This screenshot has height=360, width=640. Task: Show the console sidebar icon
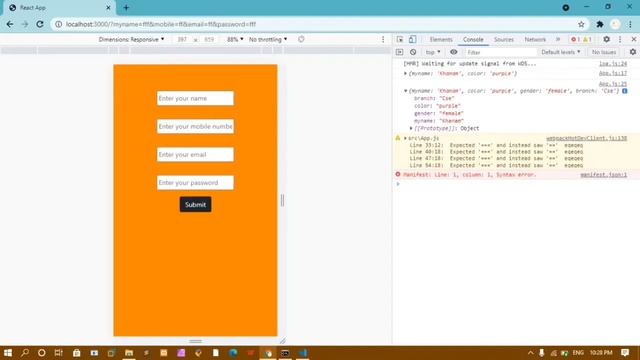(400, 52)
